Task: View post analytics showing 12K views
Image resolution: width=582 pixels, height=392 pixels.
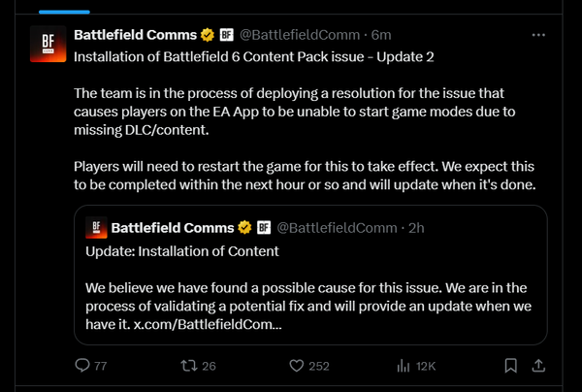Action: 404,366
